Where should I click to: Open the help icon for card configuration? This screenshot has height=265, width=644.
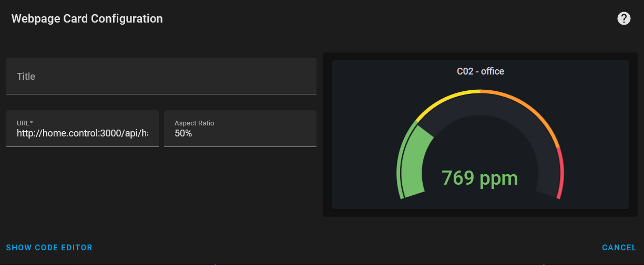[x=623, y=19]
